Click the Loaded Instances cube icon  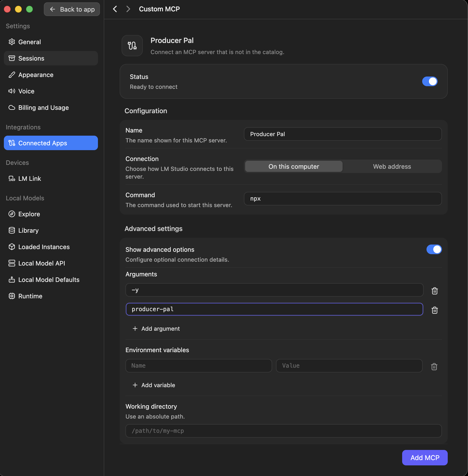pyautogui.click(x=12, y=247)
